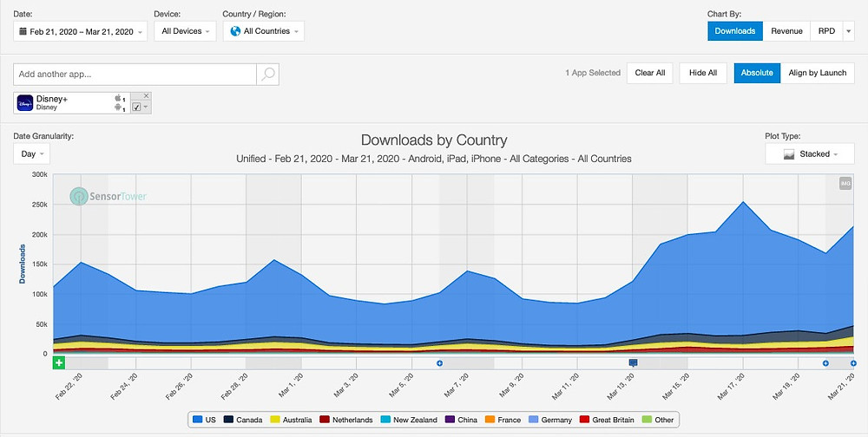Image resolution: width=868 pixels, height=437 pixels.
Task: Toggle Canada series in legend
Action: [x=243, y=420]
